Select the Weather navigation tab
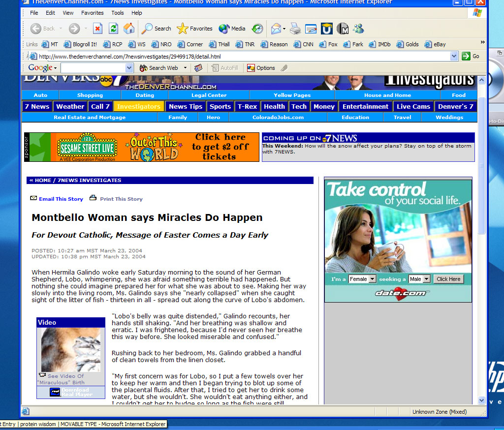 pyautogui.click(x=70, y=106)
